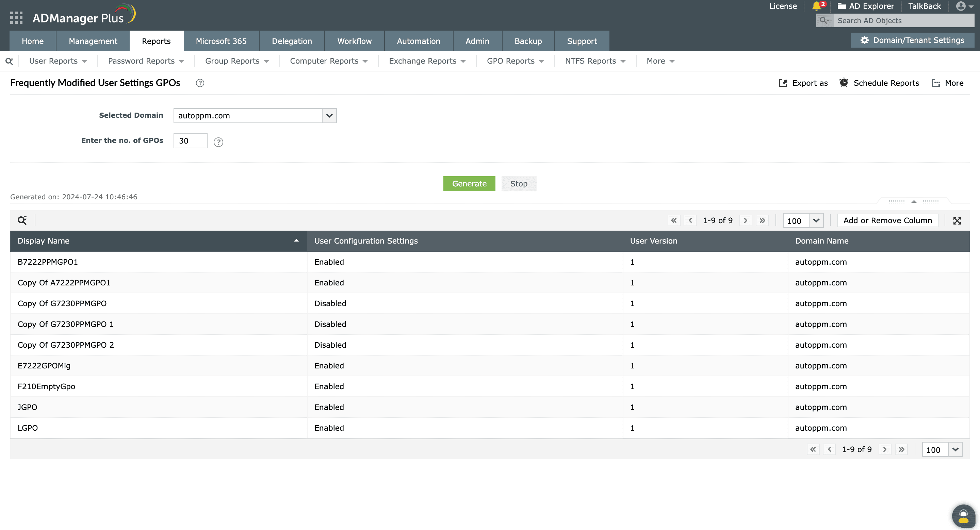This screenshot has height=530, width=980.
Task: Expand the Selected Domain dropdown
Action: pyautogui.click(x=329, y=116)
